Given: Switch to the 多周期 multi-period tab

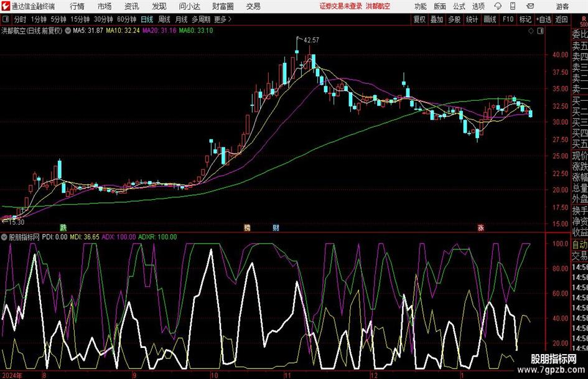Looking at the screenshot, I should (x=201, y=19).
